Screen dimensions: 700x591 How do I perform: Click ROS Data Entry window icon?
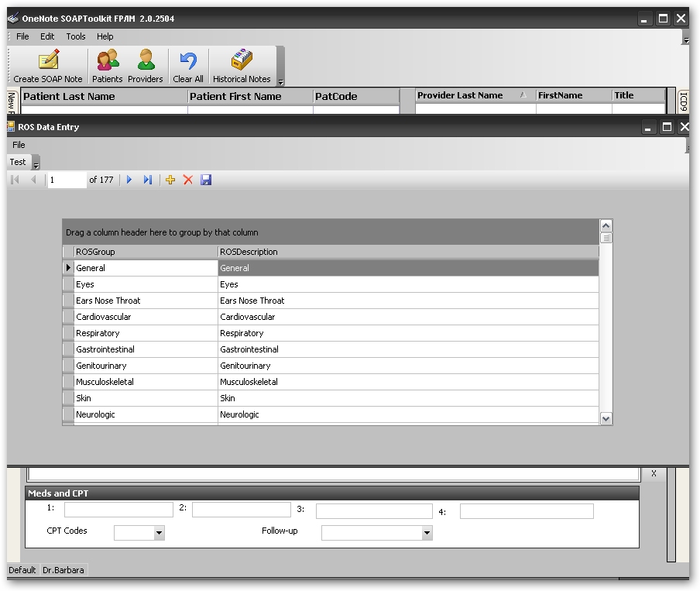(11, 126)
